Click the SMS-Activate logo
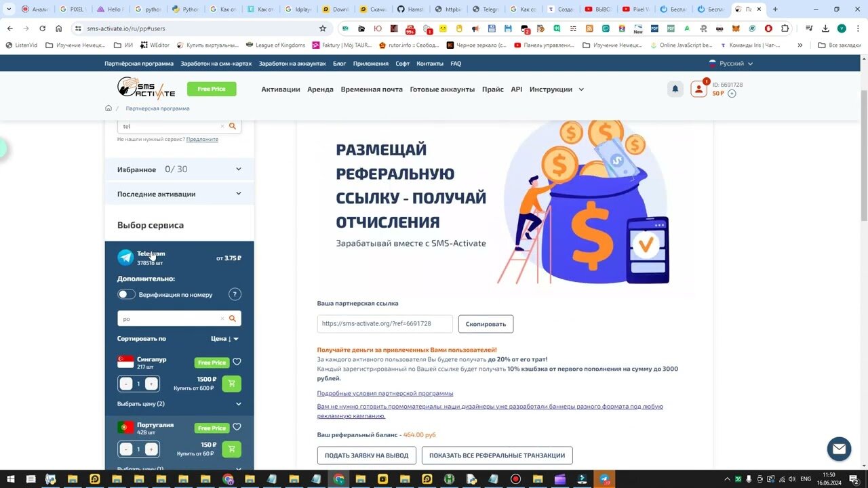Screen dimensions: 868x488 [146, 88]
